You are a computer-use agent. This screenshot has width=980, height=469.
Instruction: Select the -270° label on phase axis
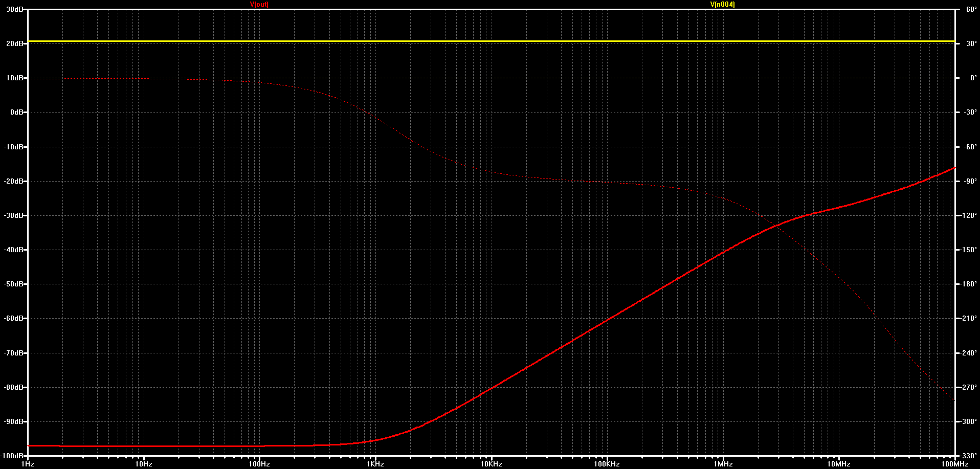(x=969, y=387)
